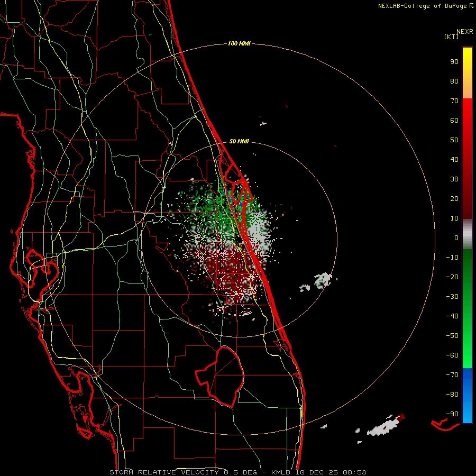Click the 10 value on the velocity scale
This screenshot has height=476, width=476.
454,218
